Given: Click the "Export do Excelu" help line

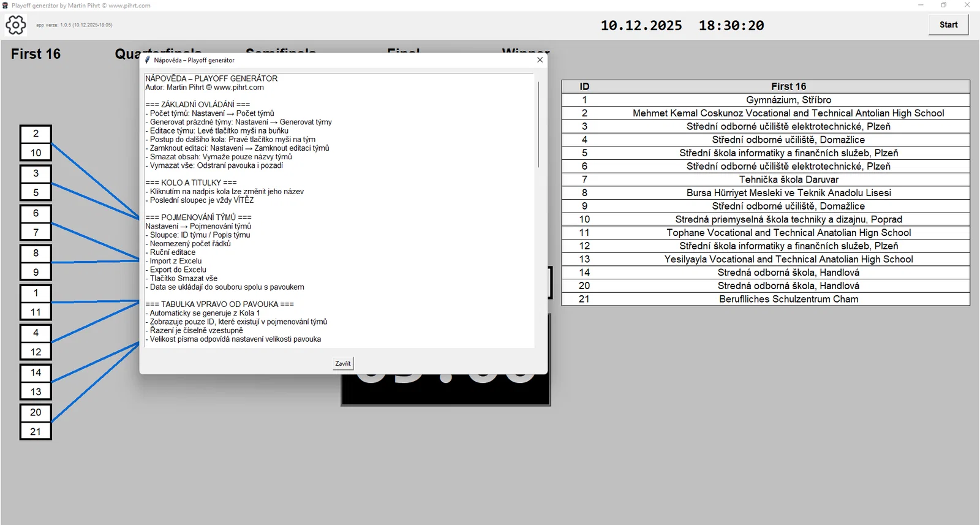Looking at the screenshot, I should click(x=176, y=270).
